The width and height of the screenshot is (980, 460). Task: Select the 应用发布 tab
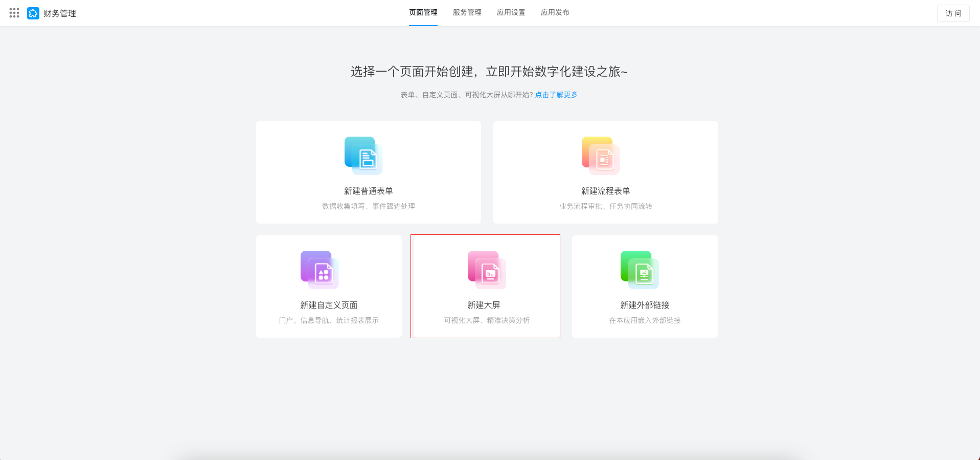point(555,12)
